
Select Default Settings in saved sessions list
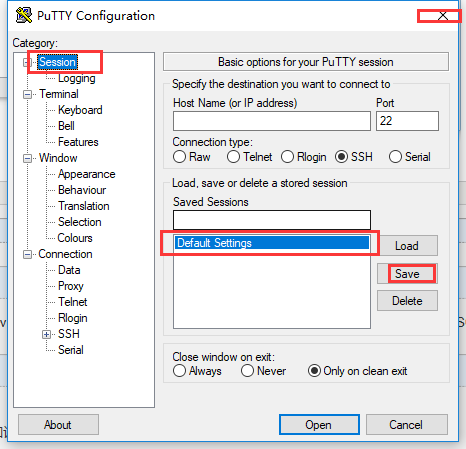point(272,243)
